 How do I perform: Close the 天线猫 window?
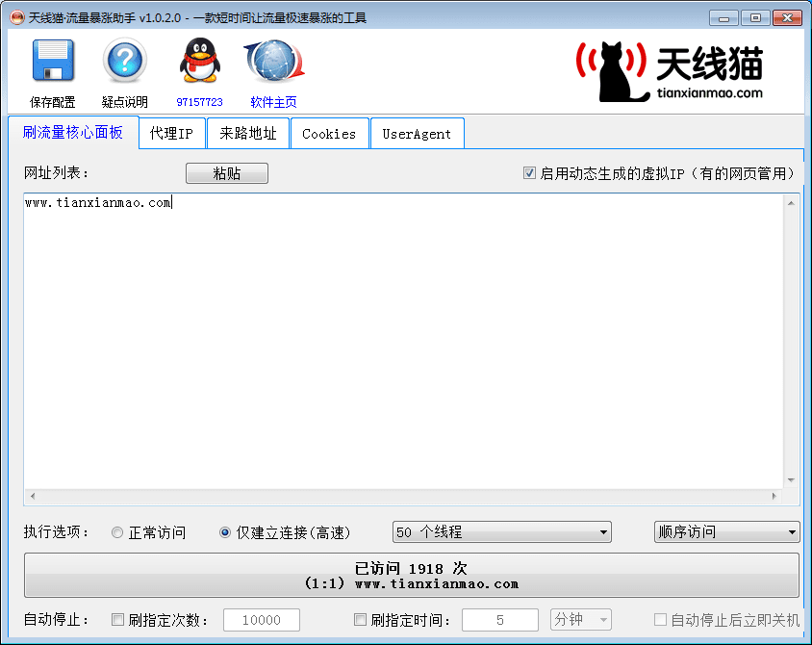(x=788, y=18)
